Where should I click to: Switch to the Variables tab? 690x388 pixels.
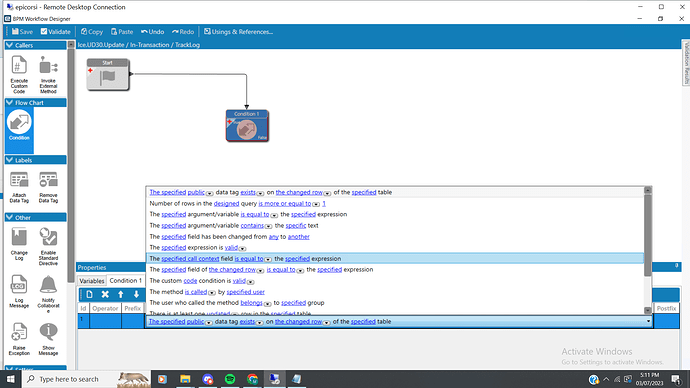(92, 281)
